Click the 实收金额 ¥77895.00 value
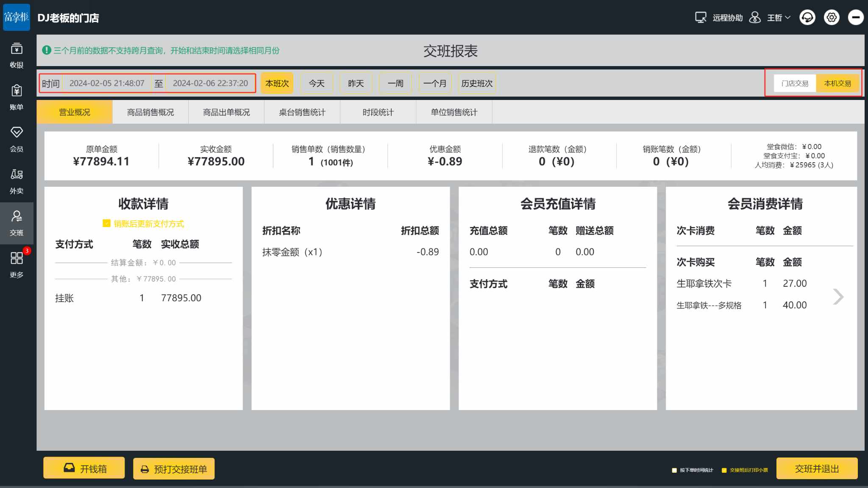This screenshot has width=868, height=488. pos(216,161)
